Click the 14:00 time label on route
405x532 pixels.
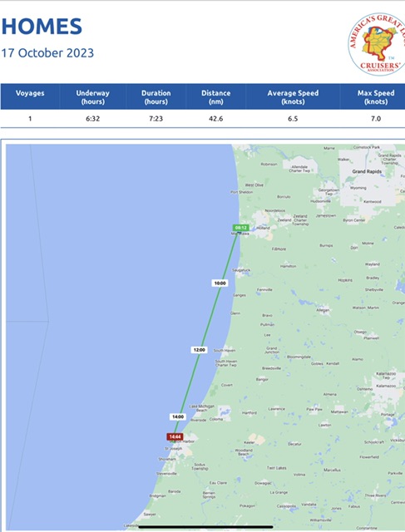(x=178, y=416)
